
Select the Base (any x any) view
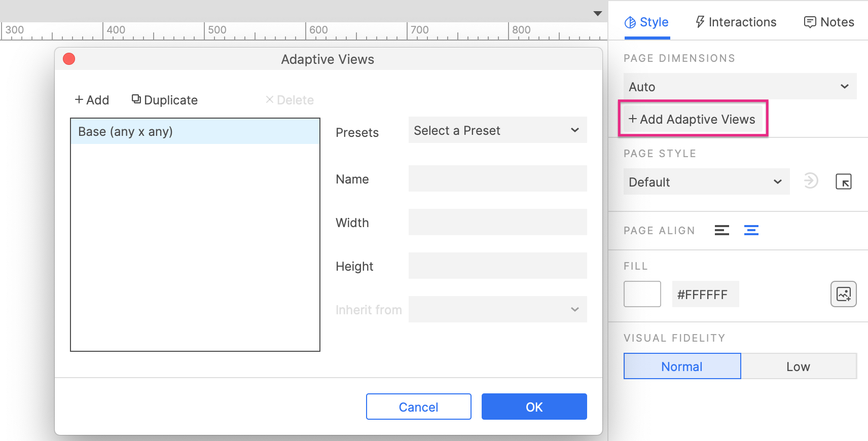pos(195,132)
